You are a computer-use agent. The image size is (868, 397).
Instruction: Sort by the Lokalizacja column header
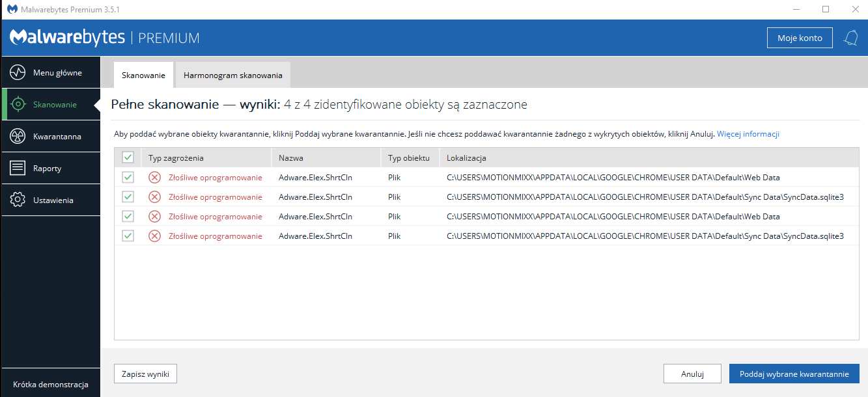pyautogui.click(x=649, y=157)
